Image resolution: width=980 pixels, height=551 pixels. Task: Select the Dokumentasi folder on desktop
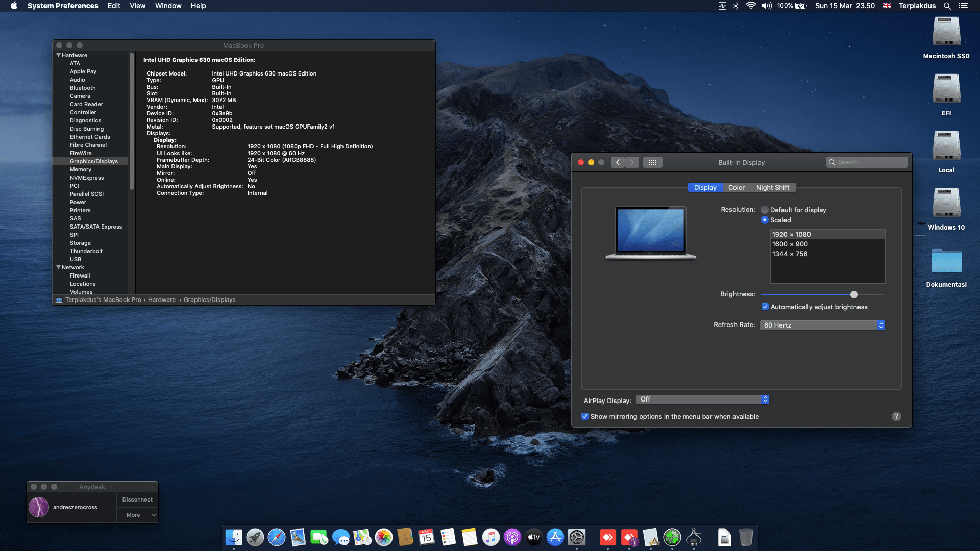click(946, 261)
